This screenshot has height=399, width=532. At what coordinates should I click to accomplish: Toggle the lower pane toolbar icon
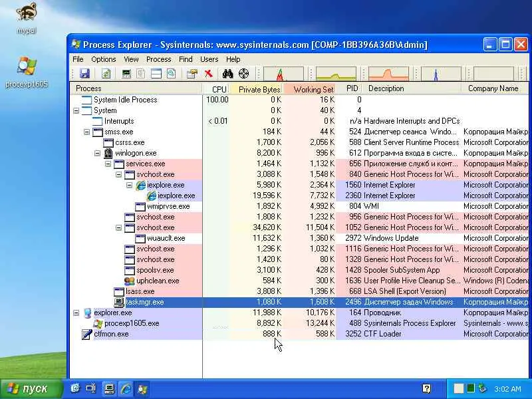(x=156, y=73)
